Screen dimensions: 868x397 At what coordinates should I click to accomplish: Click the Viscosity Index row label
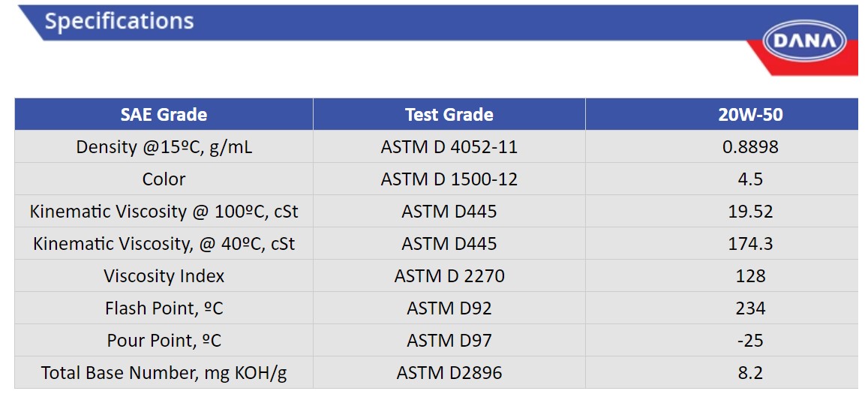(x=164, y=275)
